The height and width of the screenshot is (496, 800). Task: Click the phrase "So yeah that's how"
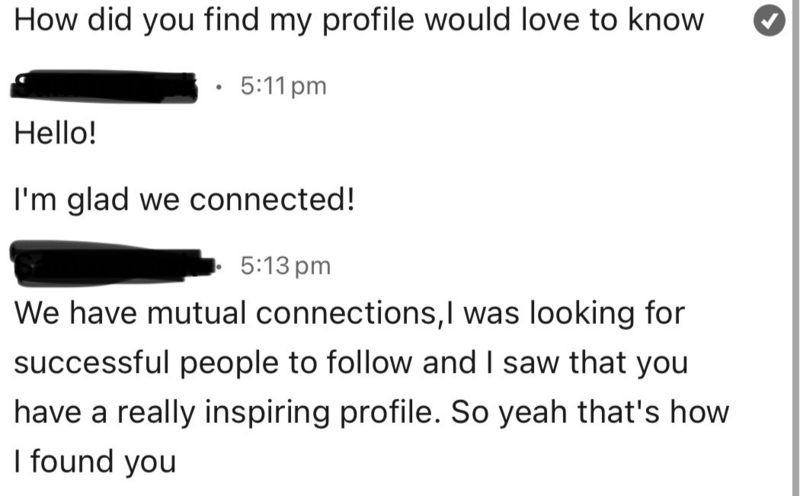tap(590, 411)
